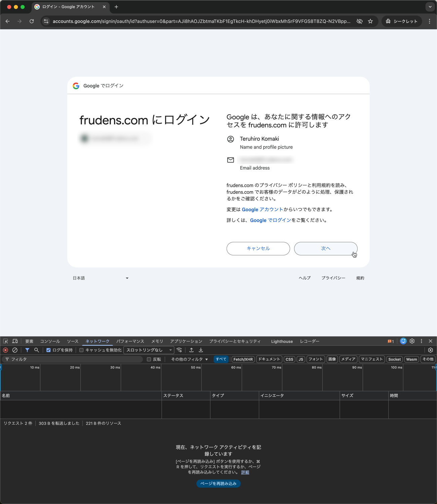Close the DevTools panel
Viewport: 437px width, 504px height.
431,341
